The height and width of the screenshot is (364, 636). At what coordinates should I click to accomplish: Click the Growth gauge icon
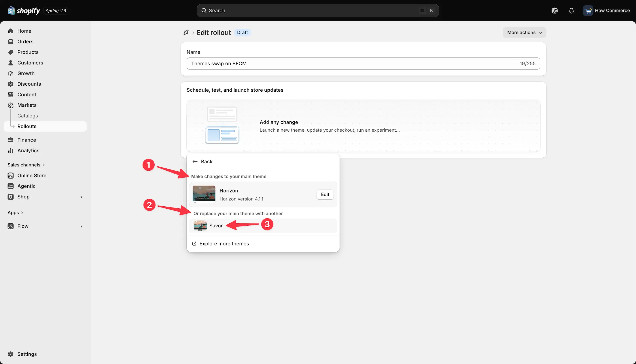11,74
